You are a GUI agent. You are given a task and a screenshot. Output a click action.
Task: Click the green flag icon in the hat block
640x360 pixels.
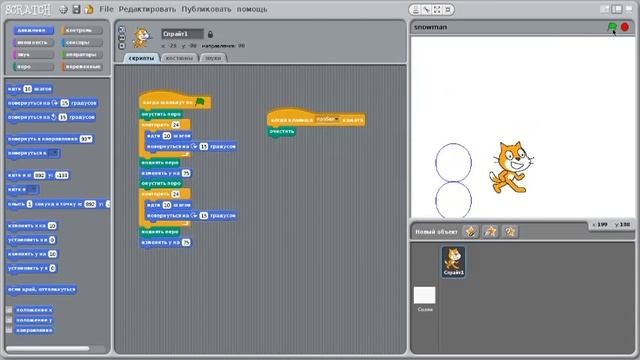pos(200,102)
